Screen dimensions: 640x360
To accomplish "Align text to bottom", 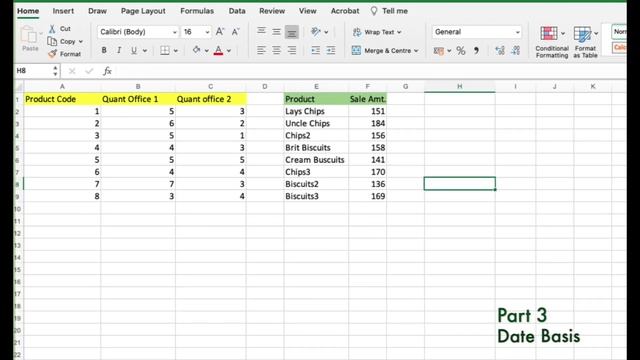I will [291, 32].
